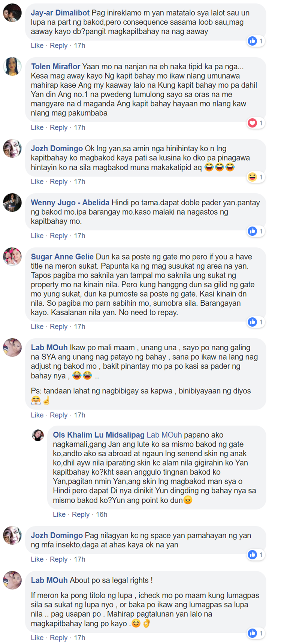This screenshot has height=644, width=281.
Task: Reply to Wenny Jugo - Abelida's comment
Action: click(58, 236)
